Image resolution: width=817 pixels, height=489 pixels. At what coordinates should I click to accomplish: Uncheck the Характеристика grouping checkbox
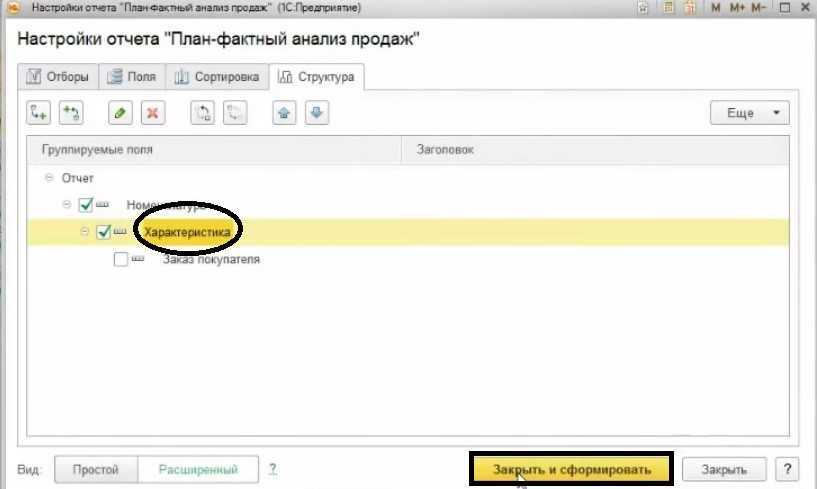104,232
